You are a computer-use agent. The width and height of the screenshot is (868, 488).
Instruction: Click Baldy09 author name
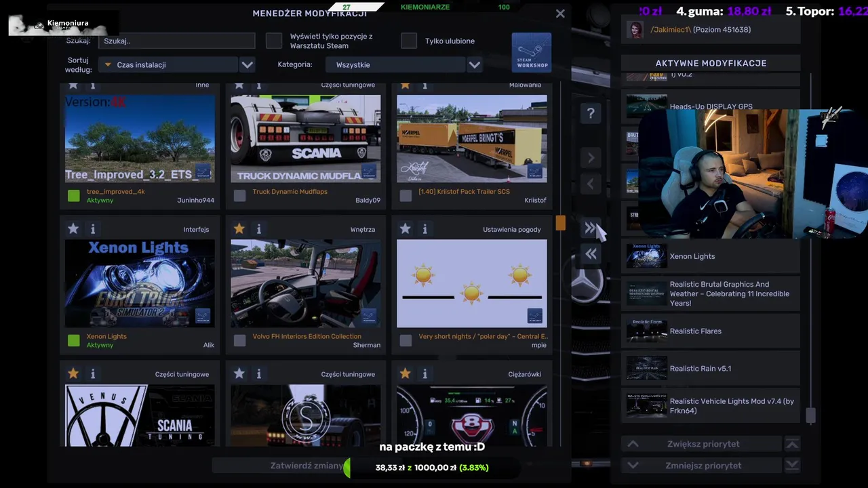click(368, 201)
